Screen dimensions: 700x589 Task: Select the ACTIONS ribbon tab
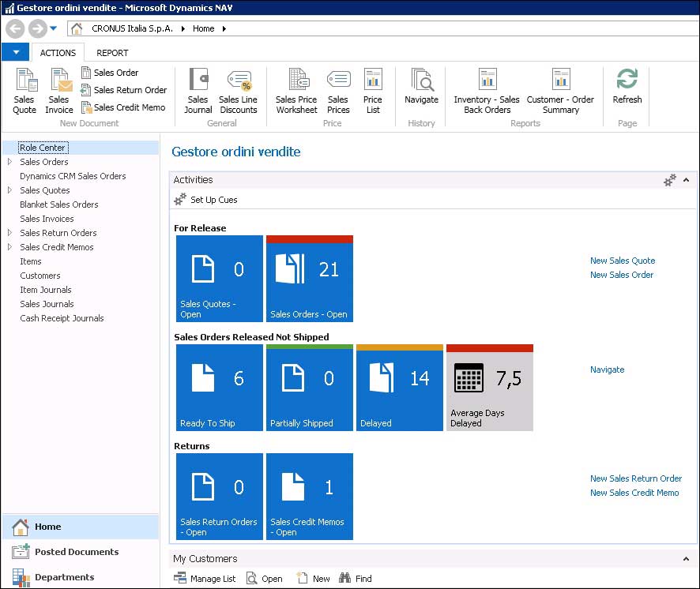tap(58, 53)
